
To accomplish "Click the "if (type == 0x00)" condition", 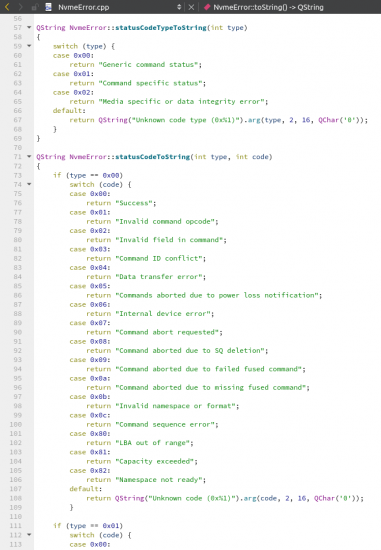I will coord(88,175).
